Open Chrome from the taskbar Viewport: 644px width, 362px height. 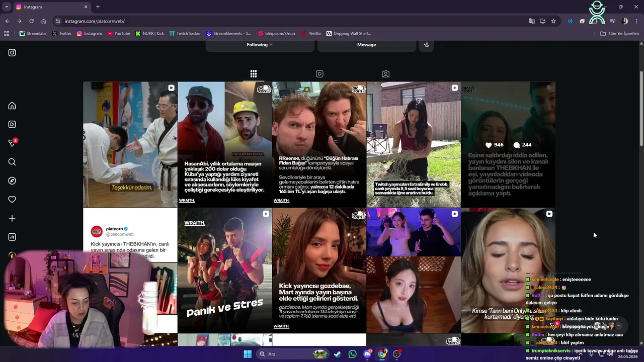click(x=382, y=354)
